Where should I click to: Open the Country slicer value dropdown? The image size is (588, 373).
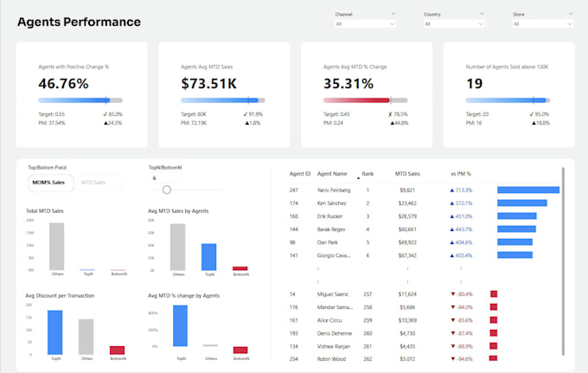click(454, 24)
